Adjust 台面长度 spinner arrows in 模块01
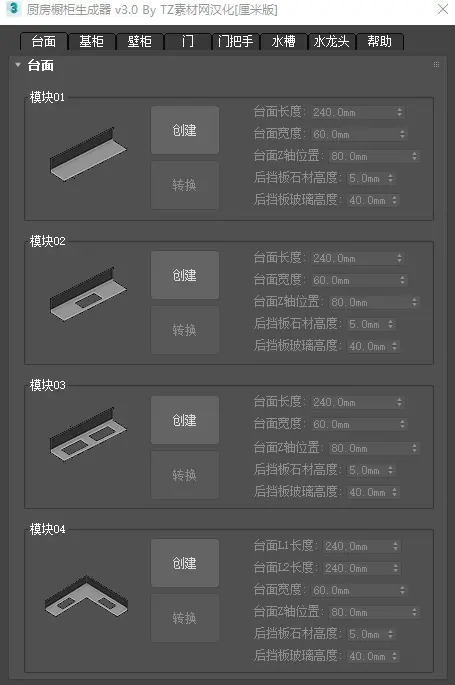This screenshot has height=685, width=455. [399, 112]
